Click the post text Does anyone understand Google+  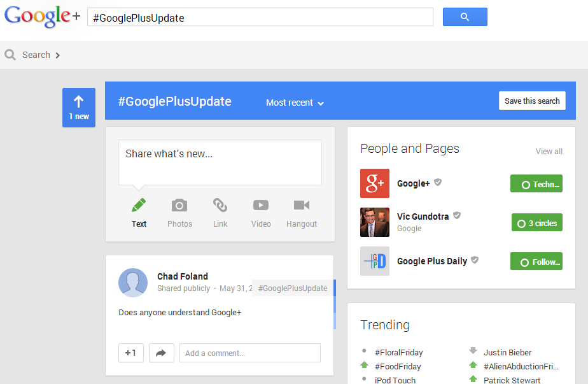coord(179,312)
